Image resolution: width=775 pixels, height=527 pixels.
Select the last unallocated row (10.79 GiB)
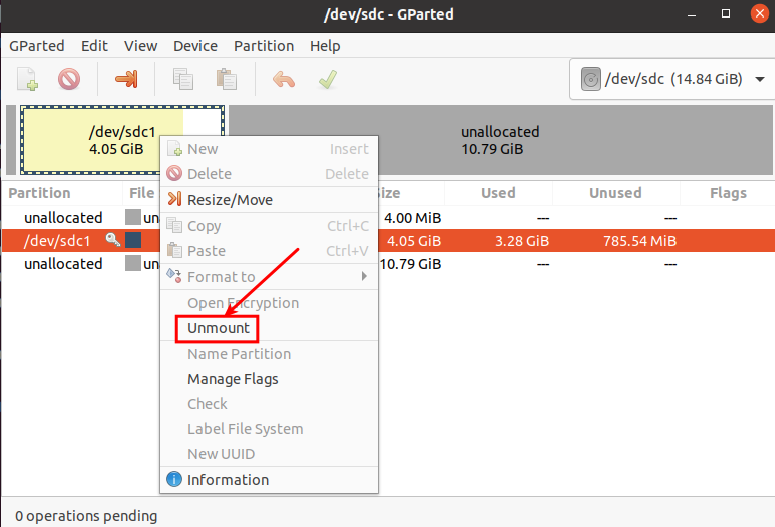(x=388, y=264)
